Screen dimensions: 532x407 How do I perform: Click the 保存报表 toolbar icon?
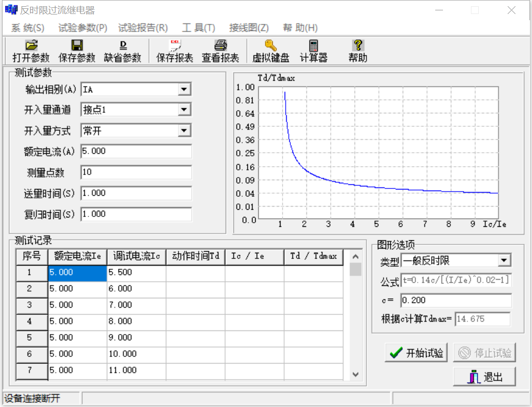[x=175, y=46]
